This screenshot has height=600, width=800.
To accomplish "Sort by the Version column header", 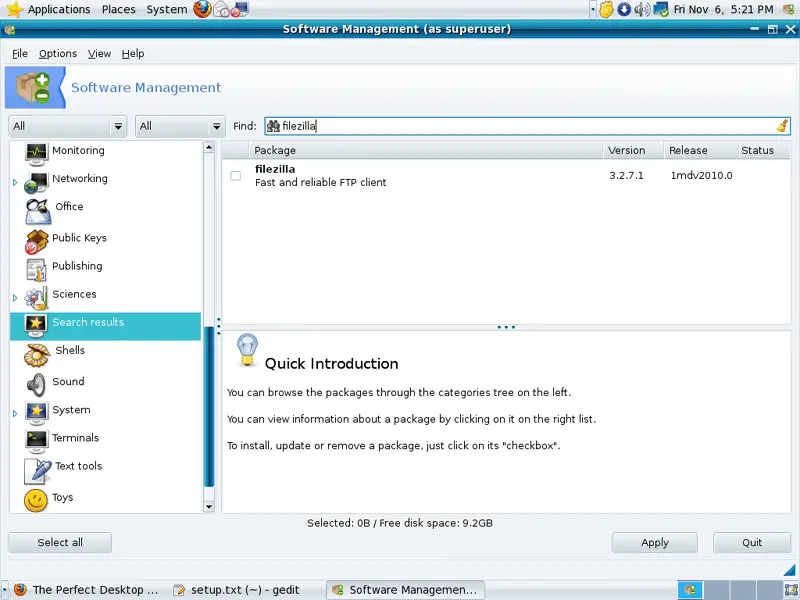I will [633, 151].
